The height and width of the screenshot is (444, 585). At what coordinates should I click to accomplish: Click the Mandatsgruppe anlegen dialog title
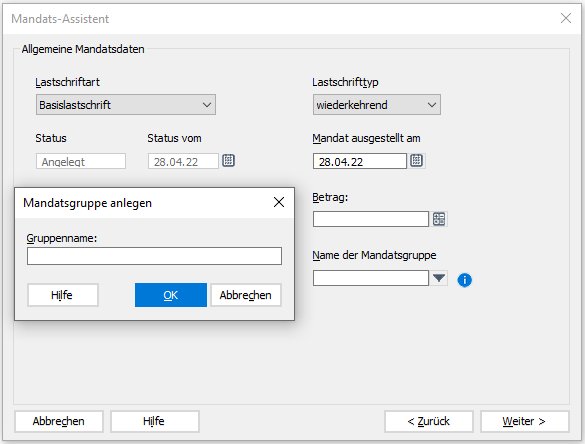(x=87, y=203)
